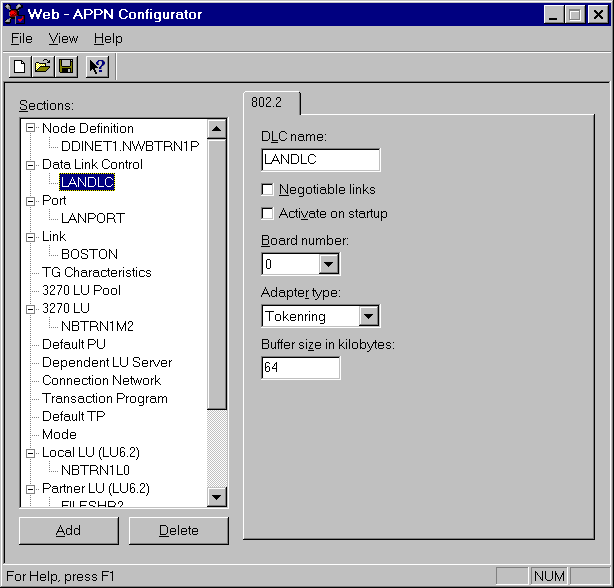Viewport: 614px width, 588px height.
Task: Collapse the Data Link Control node
Action: click(x=31, y=164)
